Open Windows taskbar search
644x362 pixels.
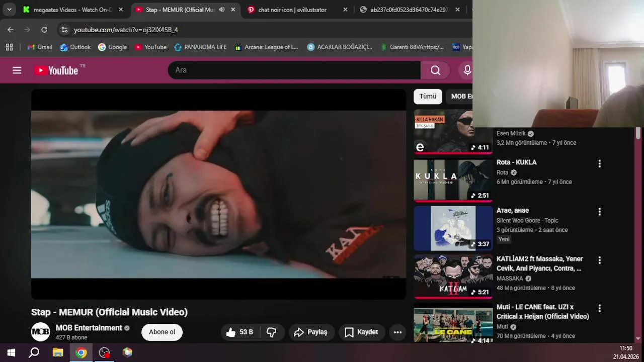click(34, 352)
